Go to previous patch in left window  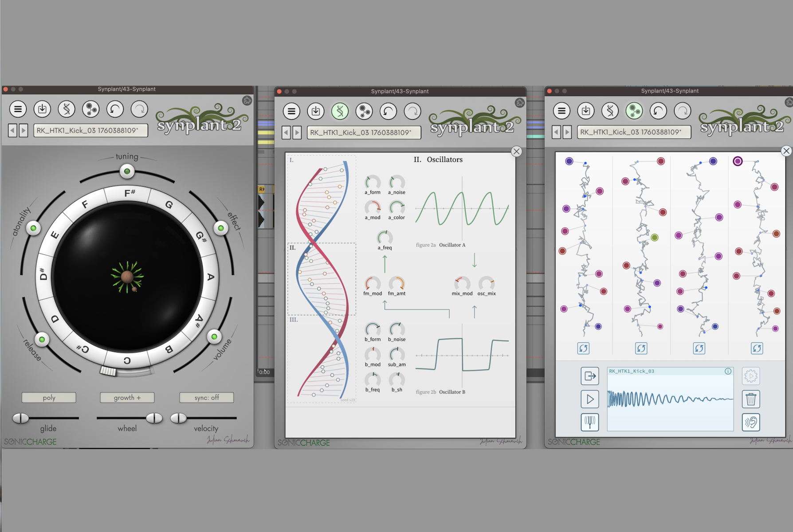pyautogui.click(x=12, y=130)
